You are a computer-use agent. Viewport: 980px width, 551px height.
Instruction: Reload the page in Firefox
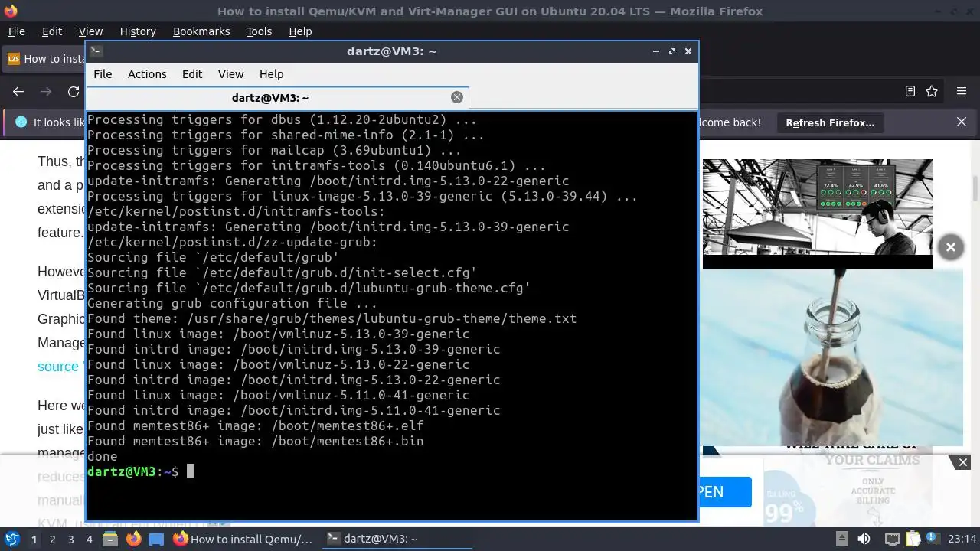coord(73,92)
